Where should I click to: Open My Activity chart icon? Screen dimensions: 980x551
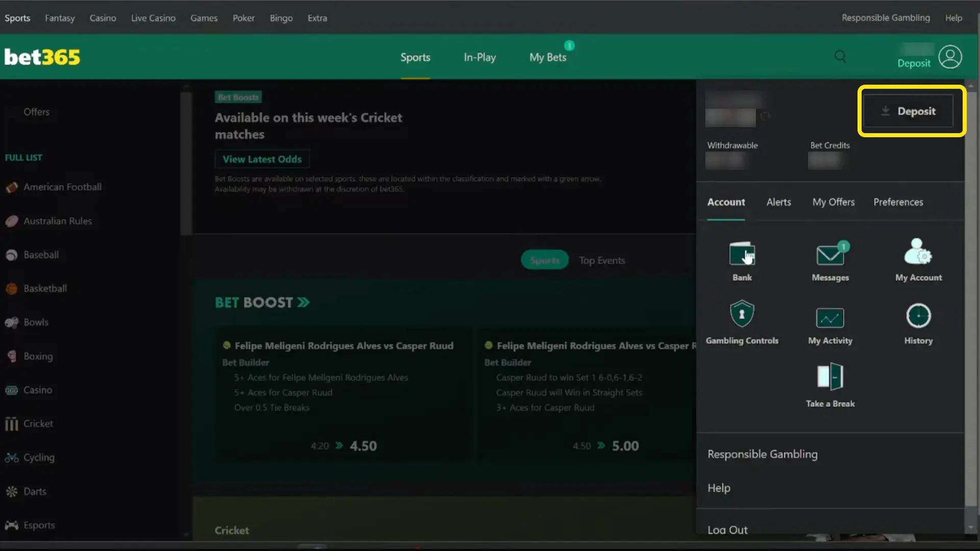pos(830,317)
